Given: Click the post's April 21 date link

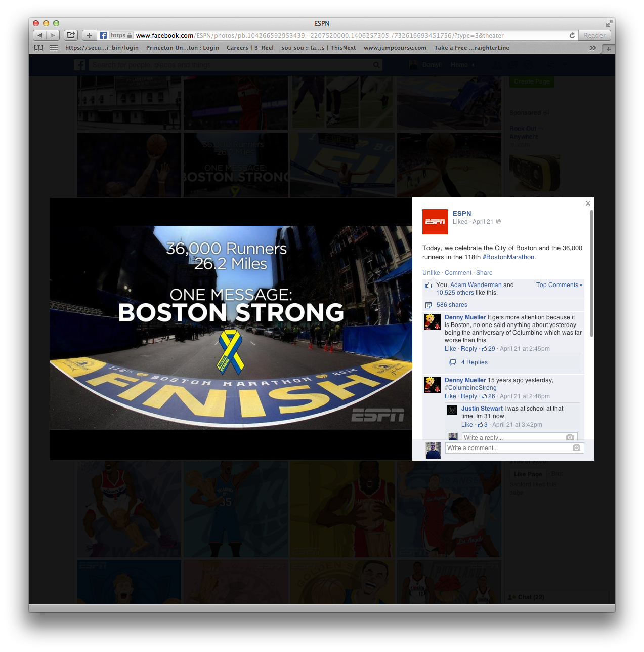Looking at the screenshot, I should click(483, 222).
